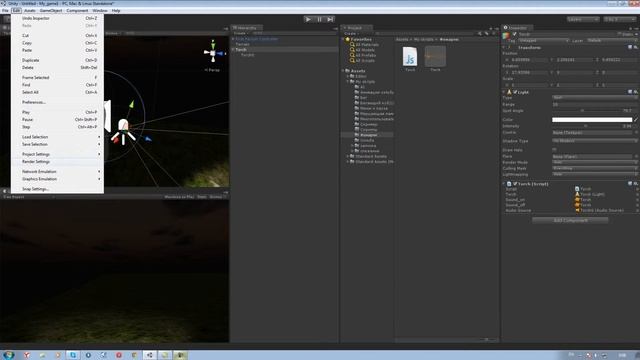Click the Pause button in the toolbar
Screen dimensions: 640x360
pyautogui.click(x=320, y=19)
